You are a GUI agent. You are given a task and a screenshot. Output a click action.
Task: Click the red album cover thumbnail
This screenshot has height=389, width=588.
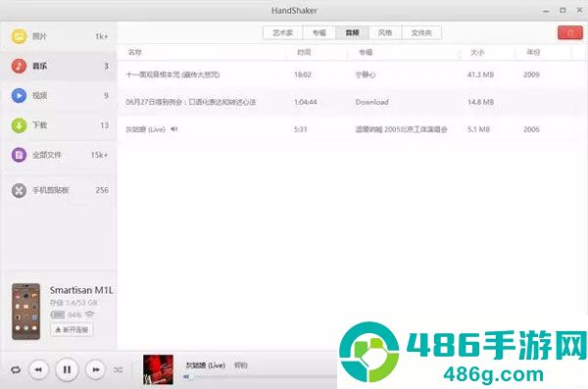pyautogui.click(x=158, y=369)
